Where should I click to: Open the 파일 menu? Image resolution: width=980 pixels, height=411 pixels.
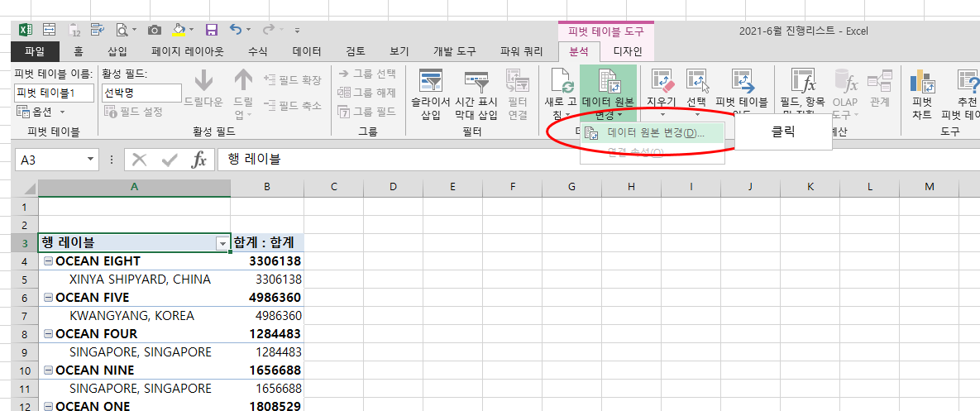[35, 51]
